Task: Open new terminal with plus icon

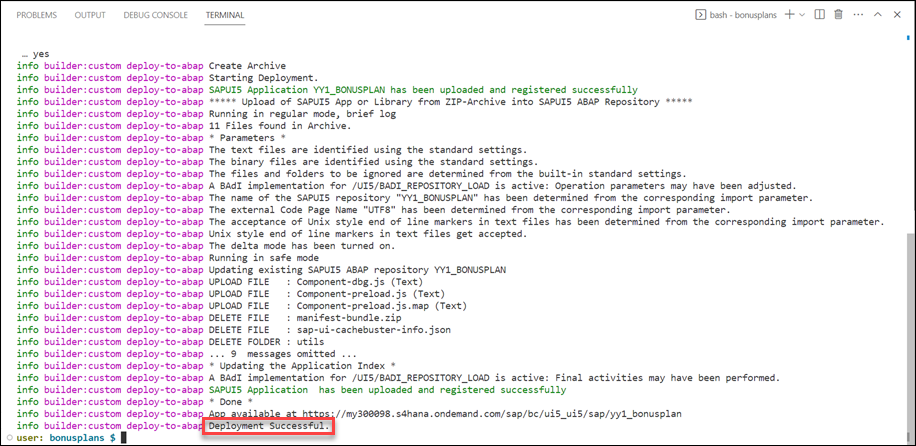Action: [790, 15]
